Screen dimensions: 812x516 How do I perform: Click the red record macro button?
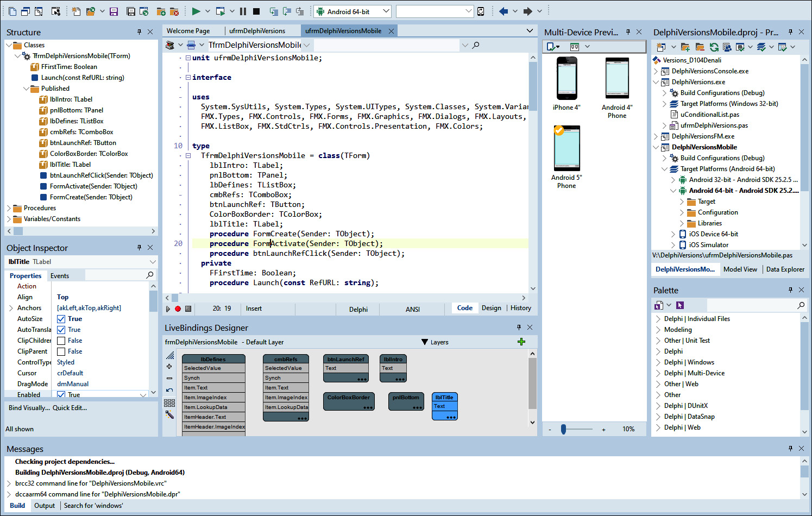178,309
